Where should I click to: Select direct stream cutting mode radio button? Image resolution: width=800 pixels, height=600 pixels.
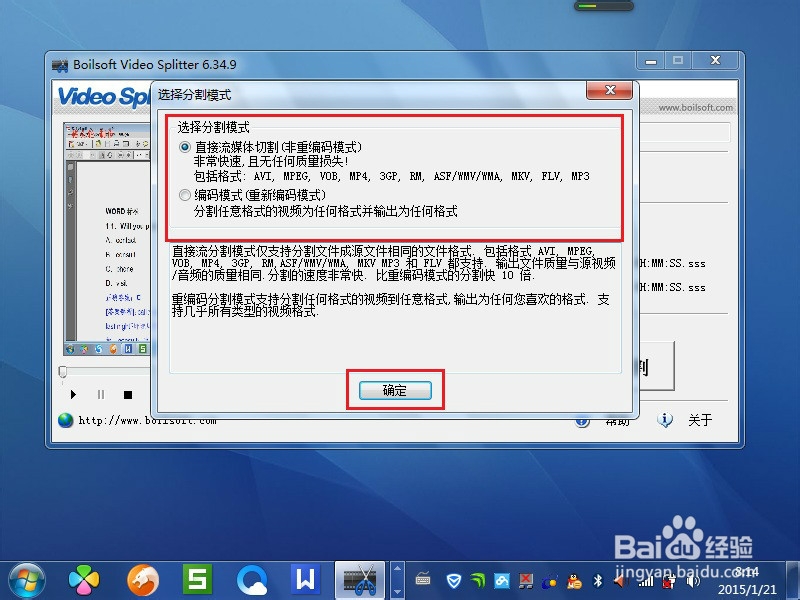185,147
